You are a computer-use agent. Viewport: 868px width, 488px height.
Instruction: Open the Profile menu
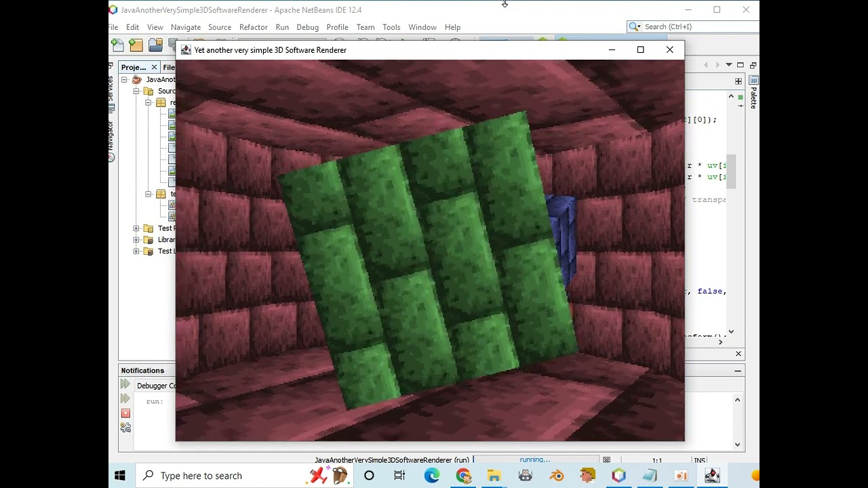tap(337, 27)
